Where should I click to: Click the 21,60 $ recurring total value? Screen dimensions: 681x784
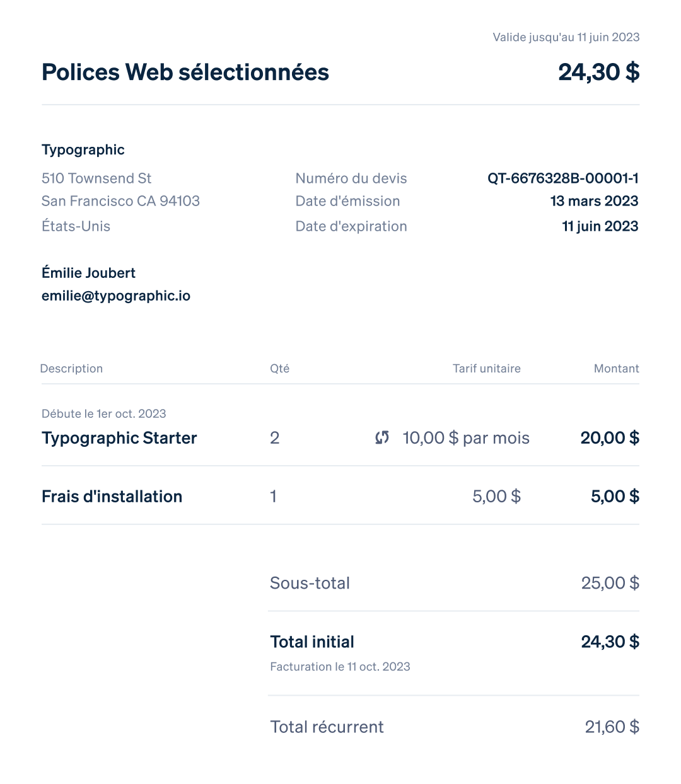[612, 727]
